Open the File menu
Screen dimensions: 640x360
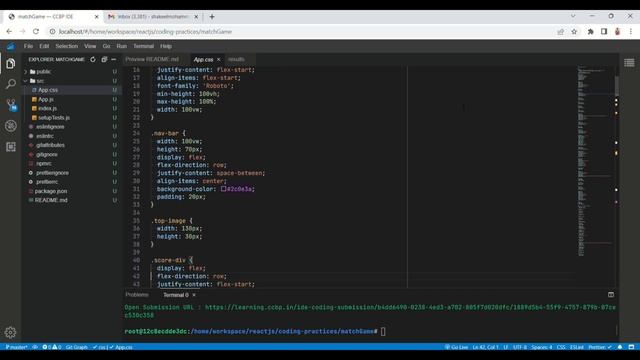[x=28, y=46]
